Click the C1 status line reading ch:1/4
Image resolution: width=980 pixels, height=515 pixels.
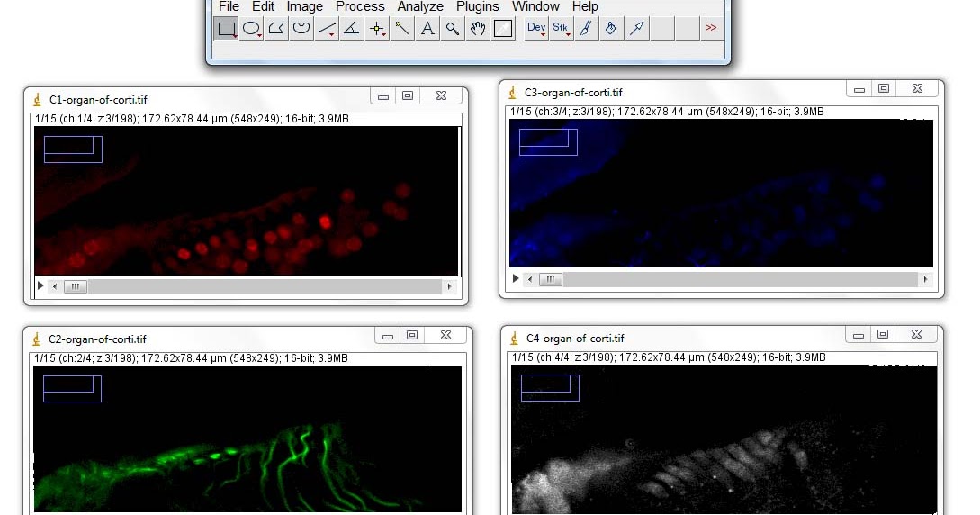pyautogui.click(x=192, y=119)
